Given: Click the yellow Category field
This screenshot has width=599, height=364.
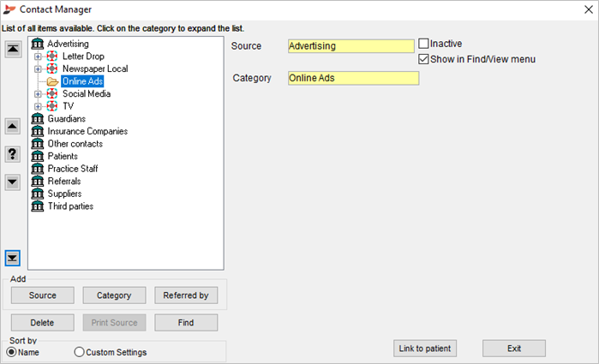Looking at the screenshot, I should tap(353, 78).
